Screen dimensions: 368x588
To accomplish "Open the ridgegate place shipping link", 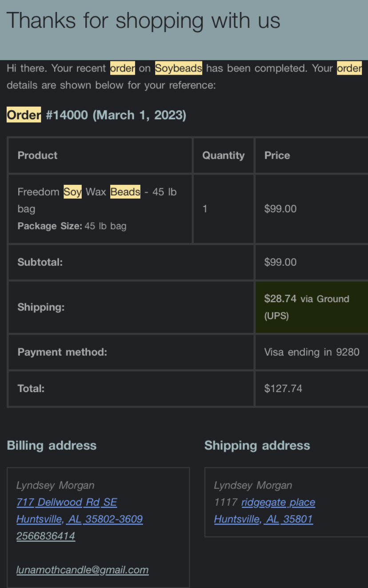I will pyautogui.click(x=278, y=502).
